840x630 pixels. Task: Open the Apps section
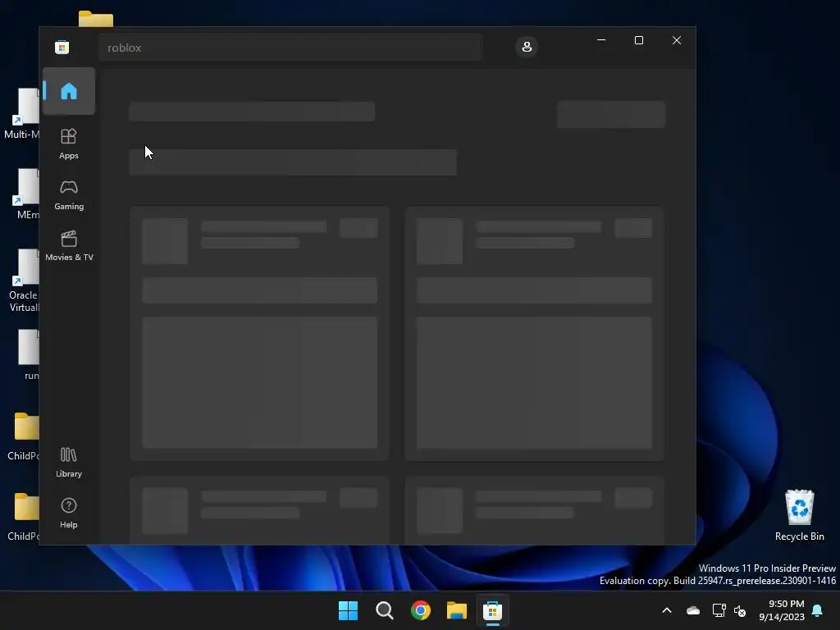pyautogui.click(x=69, y=144)
